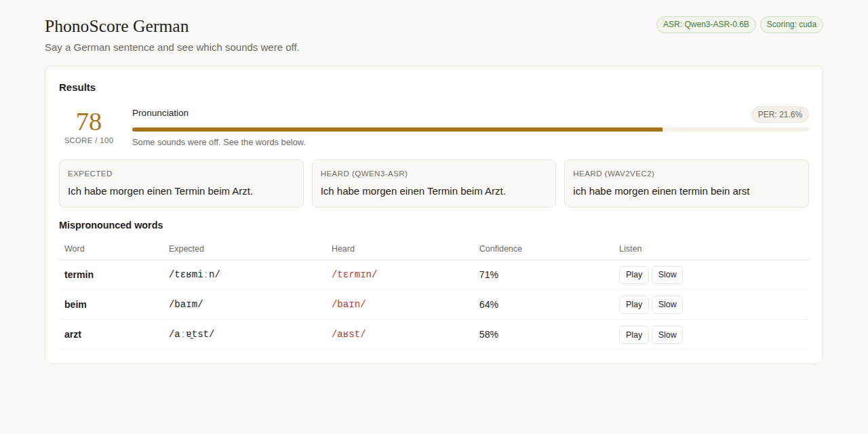Click expected phonemes /baɪm/
The width and height of the screenshot is (868, 434).
186,304
